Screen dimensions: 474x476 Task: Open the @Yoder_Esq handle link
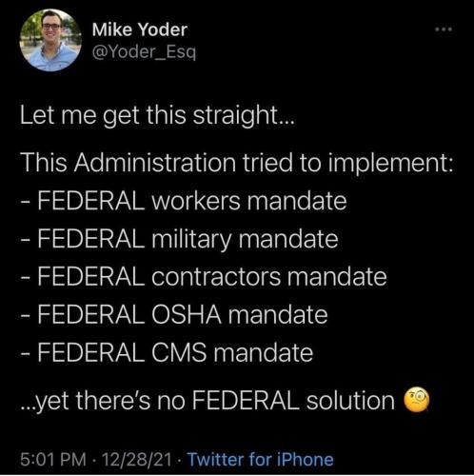(x=144, y=52)
